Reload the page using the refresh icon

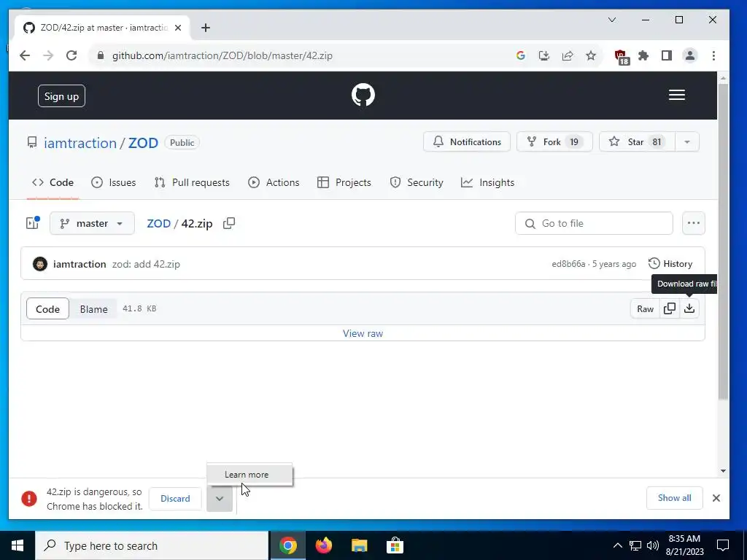tap(71, 55)
